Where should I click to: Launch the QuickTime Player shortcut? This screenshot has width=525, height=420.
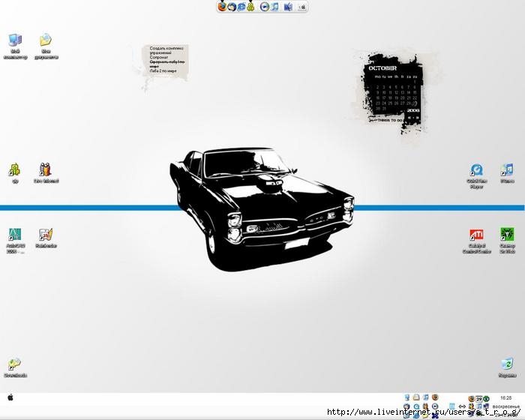476,175
